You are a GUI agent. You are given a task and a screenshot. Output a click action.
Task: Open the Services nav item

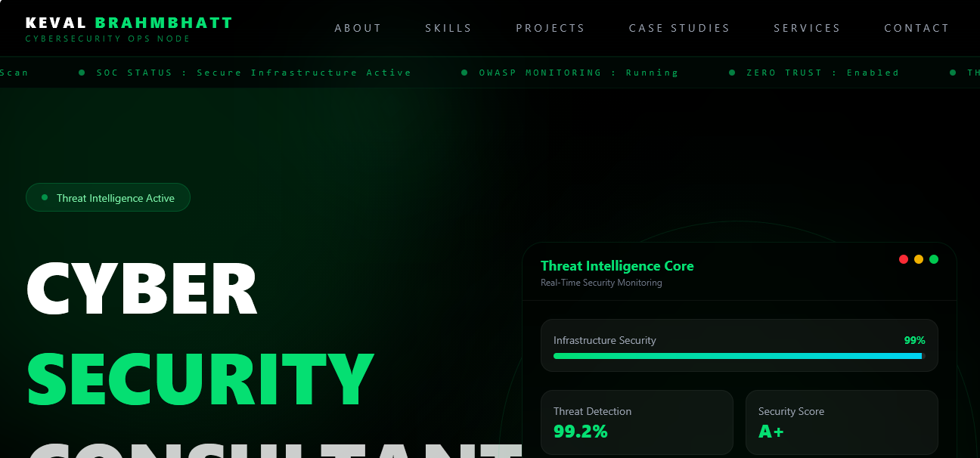[807, 28]
